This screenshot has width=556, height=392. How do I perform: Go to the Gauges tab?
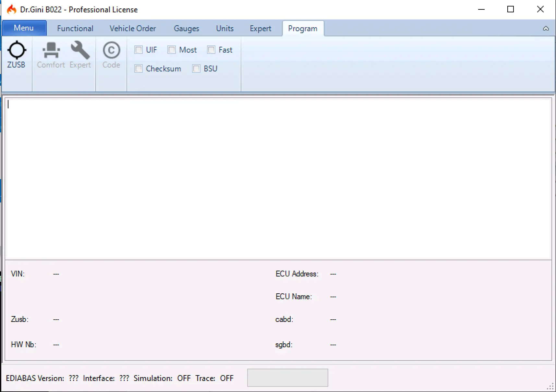(186, 29)
